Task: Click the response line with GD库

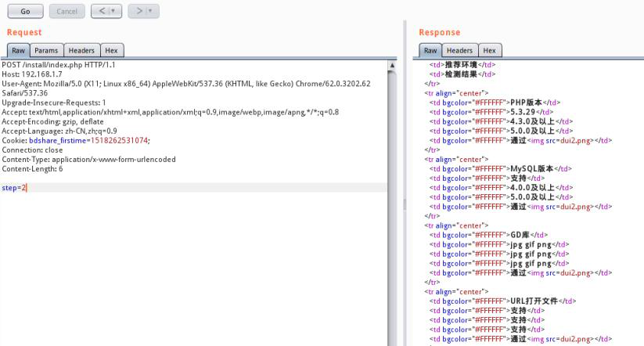Action: click(489, 235)
